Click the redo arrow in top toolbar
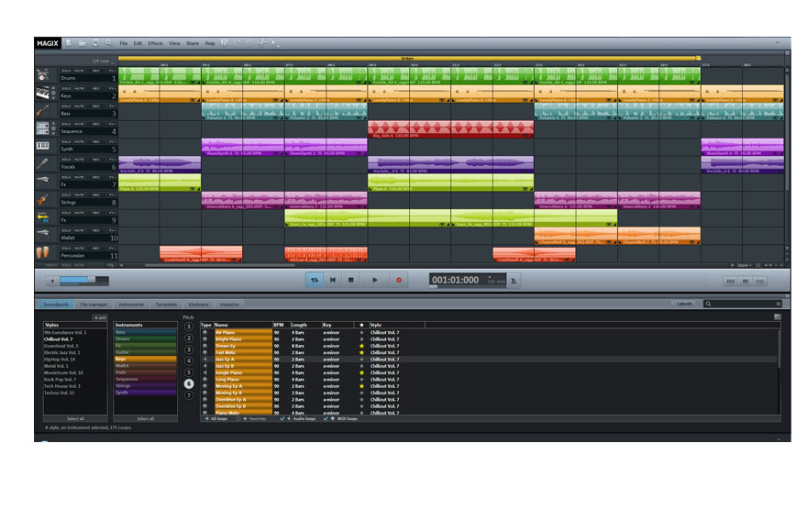This screenshot has height=532, width=807. pos(249,43)
